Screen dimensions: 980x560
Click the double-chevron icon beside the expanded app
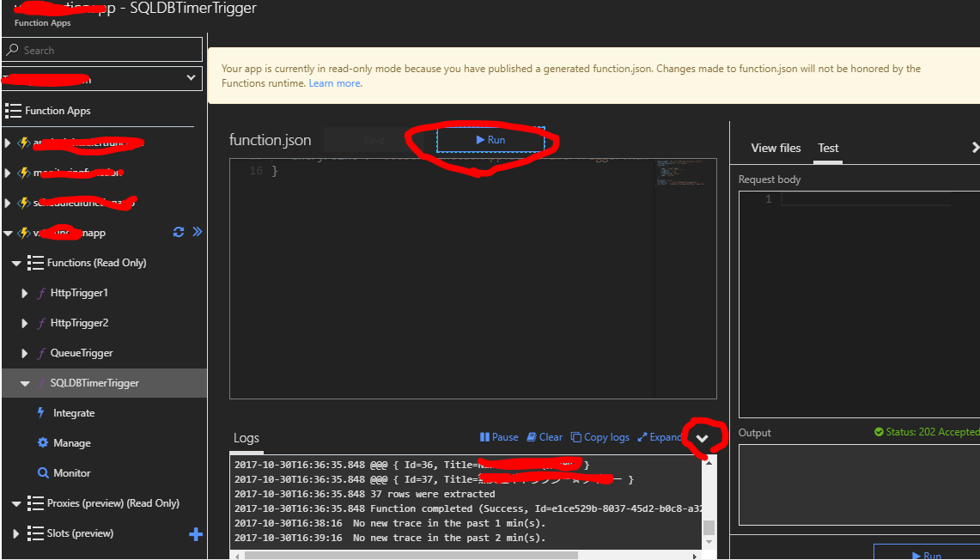point(198,232)
